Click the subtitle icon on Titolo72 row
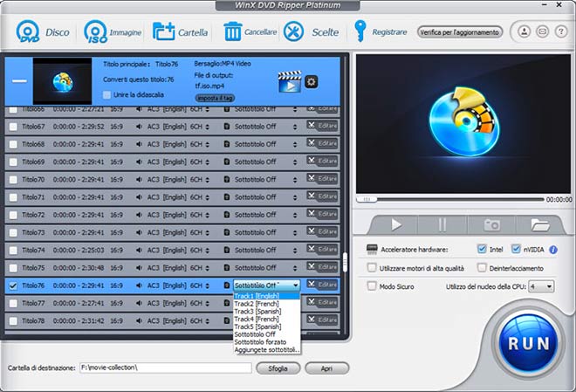 227,215
